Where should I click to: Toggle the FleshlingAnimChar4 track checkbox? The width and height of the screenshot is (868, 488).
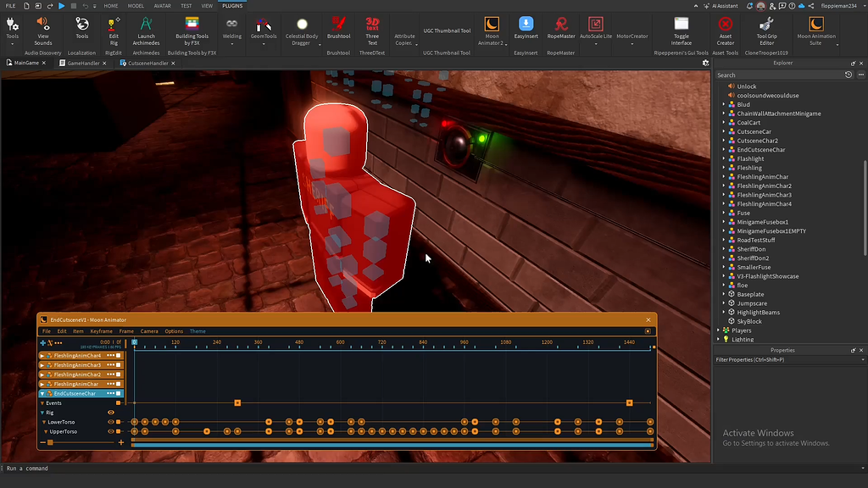119,356
